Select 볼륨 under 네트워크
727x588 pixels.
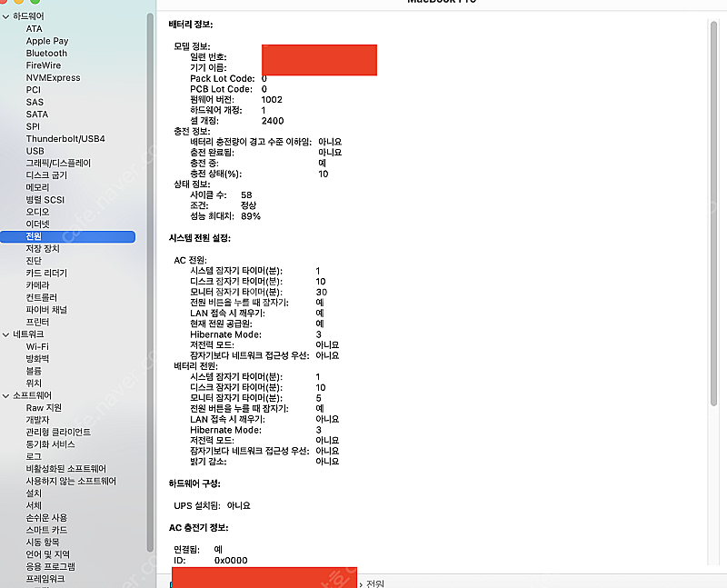pos(34,371)
